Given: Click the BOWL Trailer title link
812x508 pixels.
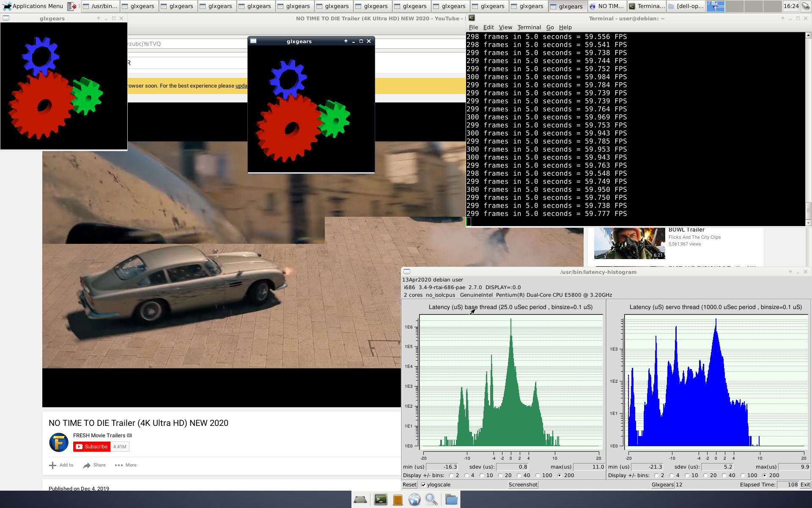Looking at the screenshot, I should click(x=686, y=230).
